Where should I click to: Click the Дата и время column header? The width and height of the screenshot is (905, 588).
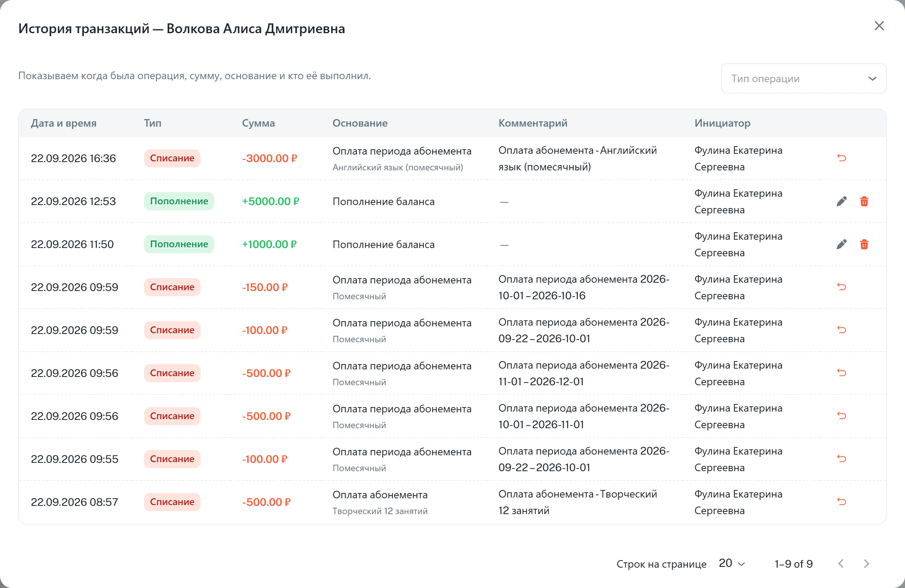pyautogui.click(x=63, y=123)
